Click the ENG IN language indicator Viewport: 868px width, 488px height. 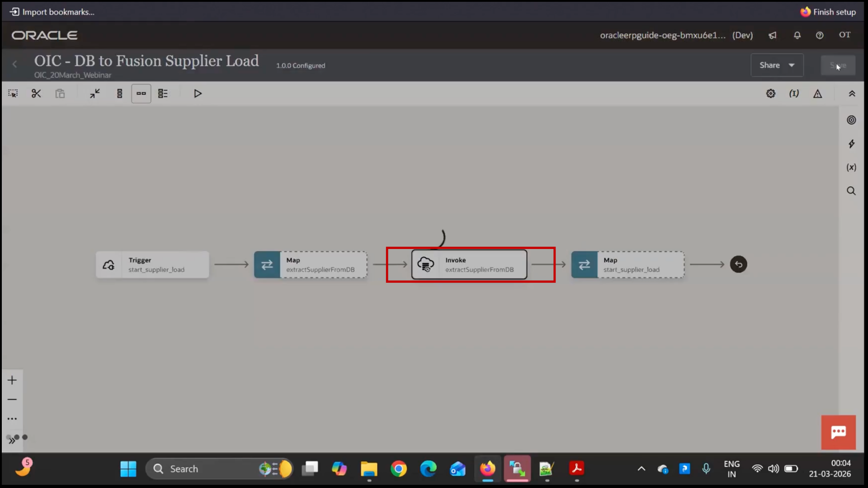731,469
